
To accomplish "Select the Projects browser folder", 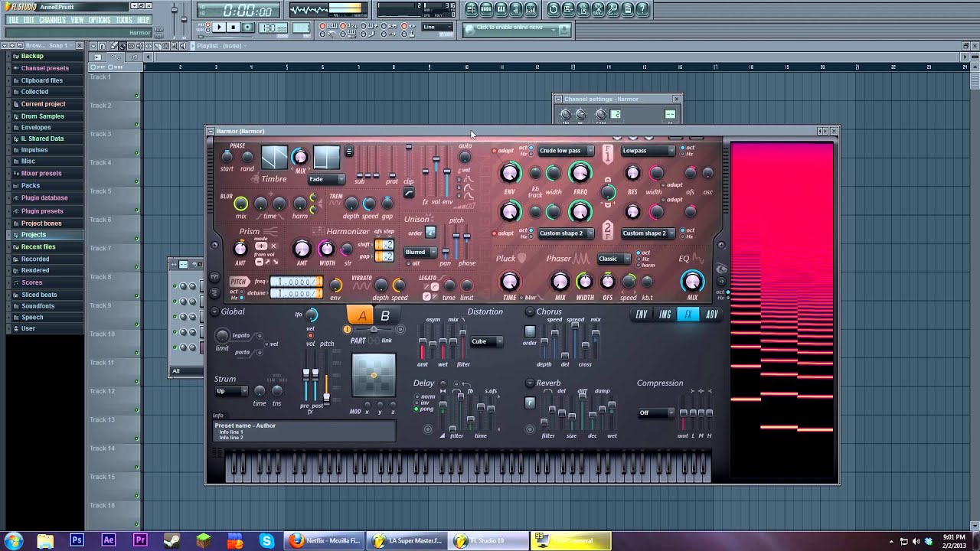I will [34, 235].
